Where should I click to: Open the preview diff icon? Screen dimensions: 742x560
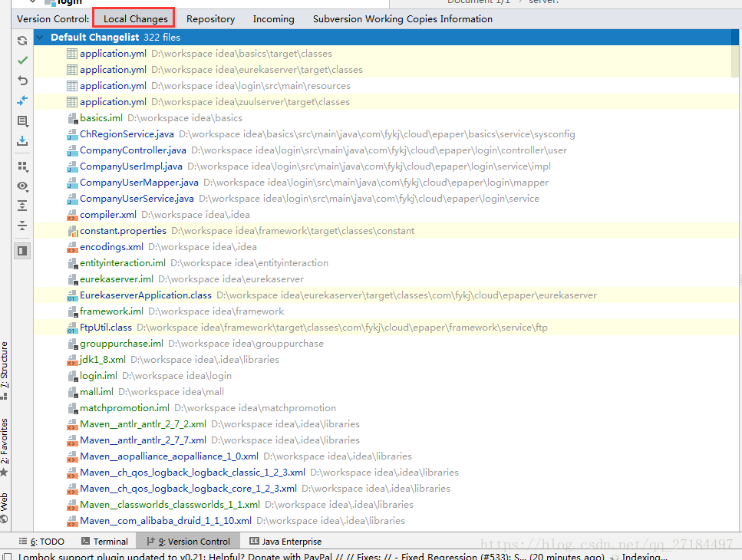22,121
